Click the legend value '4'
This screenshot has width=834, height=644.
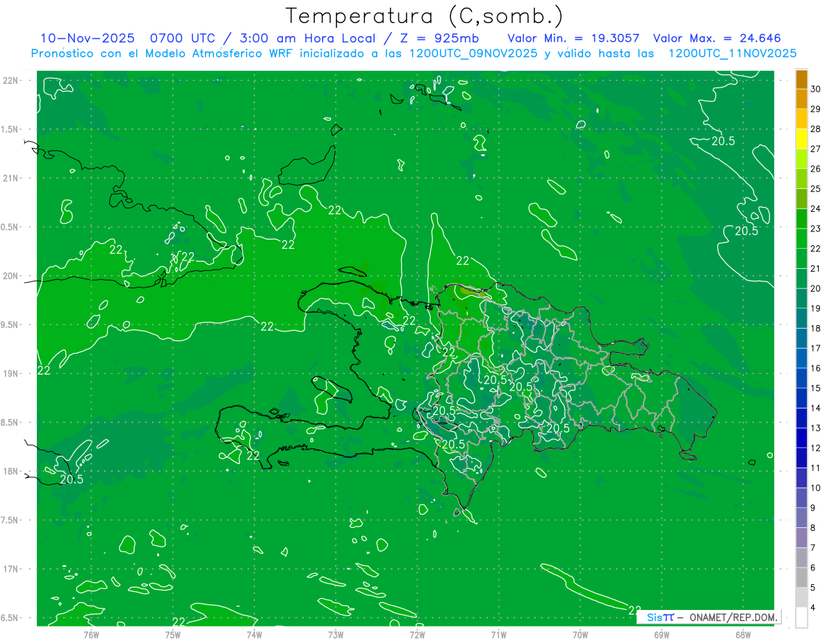814,607
